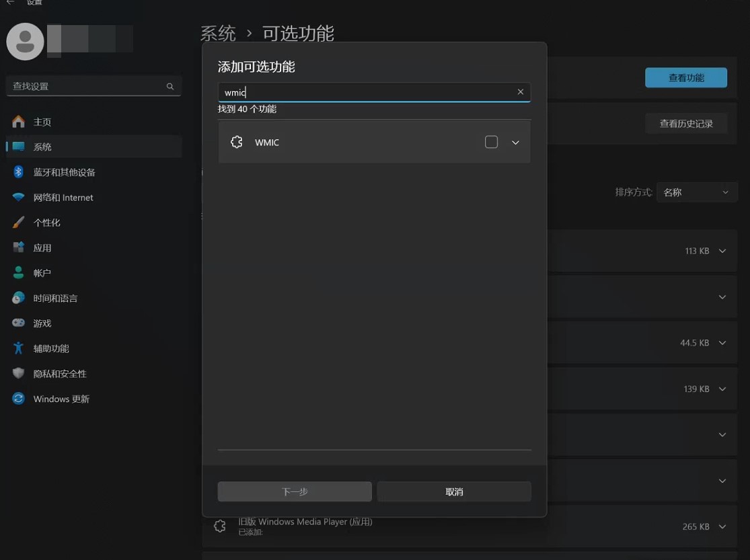Click the 旧版 Windows Media Player (应用) text
This screenshot has width=750, height=560.
coord(305,522)
